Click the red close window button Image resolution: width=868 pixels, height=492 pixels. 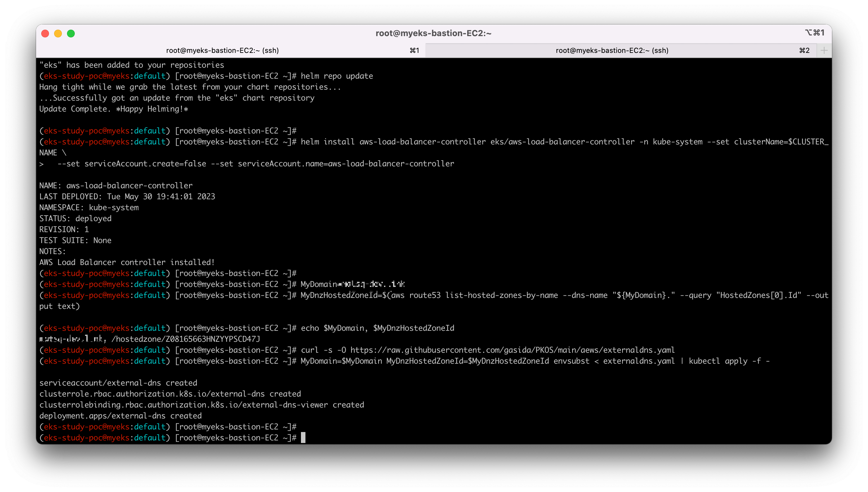pos(45,34)
